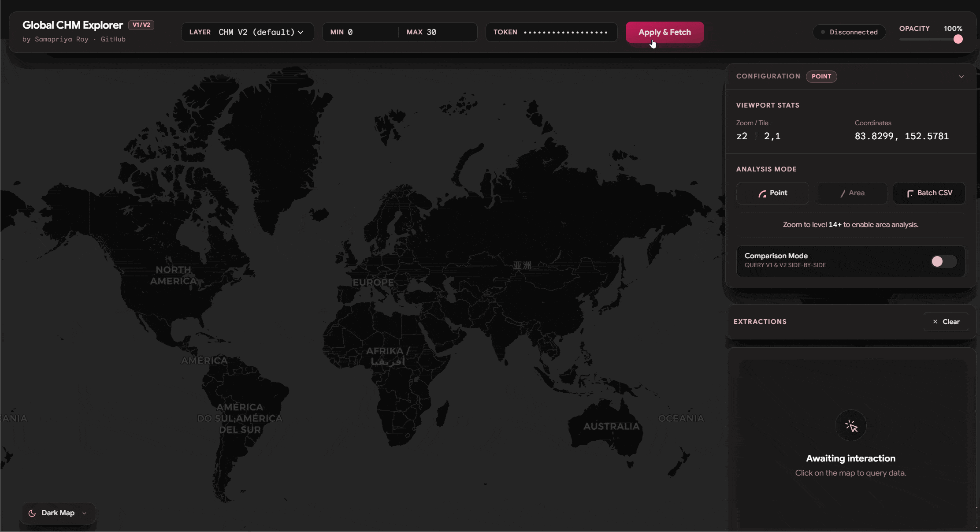Viewport: 980px width, 532px height.
Task: Click the Area mode slash icon
Action: point(843,193)
